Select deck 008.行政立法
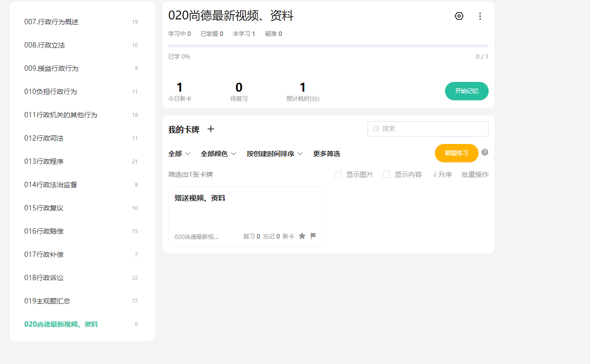 tap(82, 45)
